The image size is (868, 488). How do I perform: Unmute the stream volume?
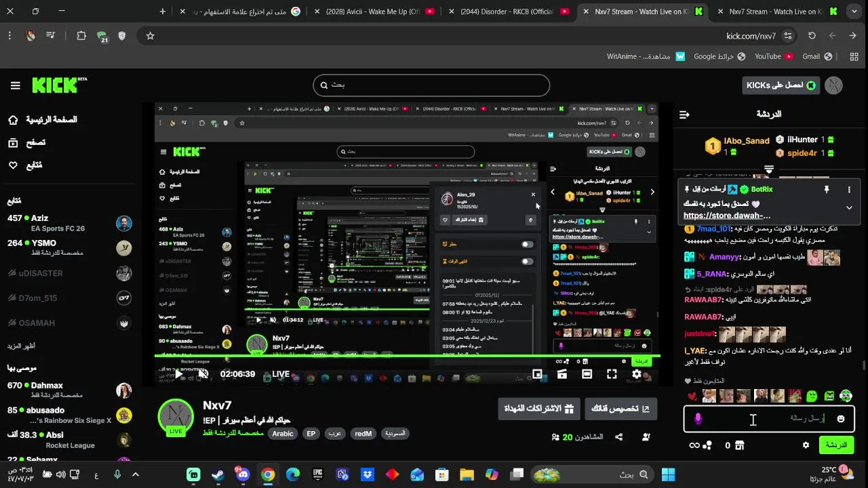pos(203,374)
